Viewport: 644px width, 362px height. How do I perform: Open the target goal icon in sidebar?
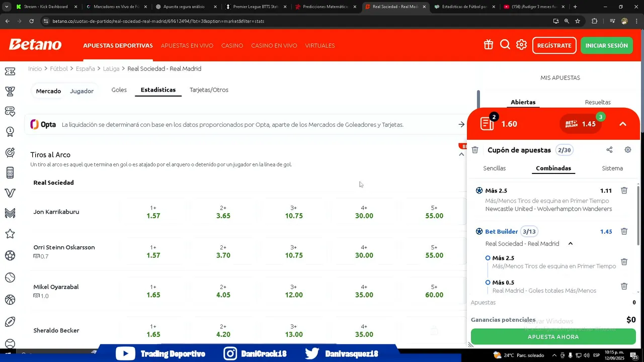[10, 152]
